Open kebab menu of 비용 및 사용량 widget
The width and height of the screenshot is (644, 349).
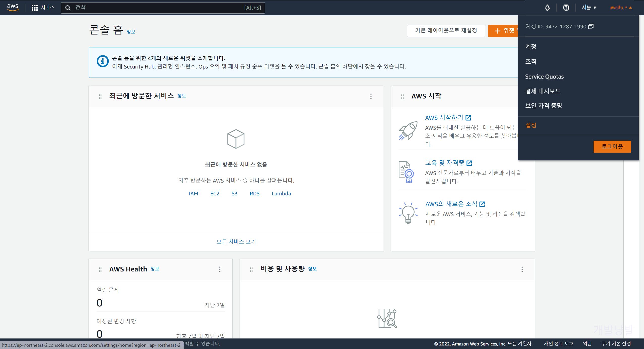point(522,269)
